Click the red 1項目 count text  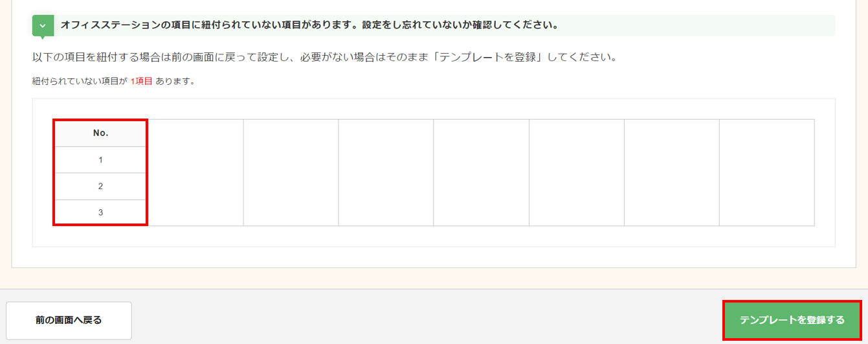(x=141, y=82)
